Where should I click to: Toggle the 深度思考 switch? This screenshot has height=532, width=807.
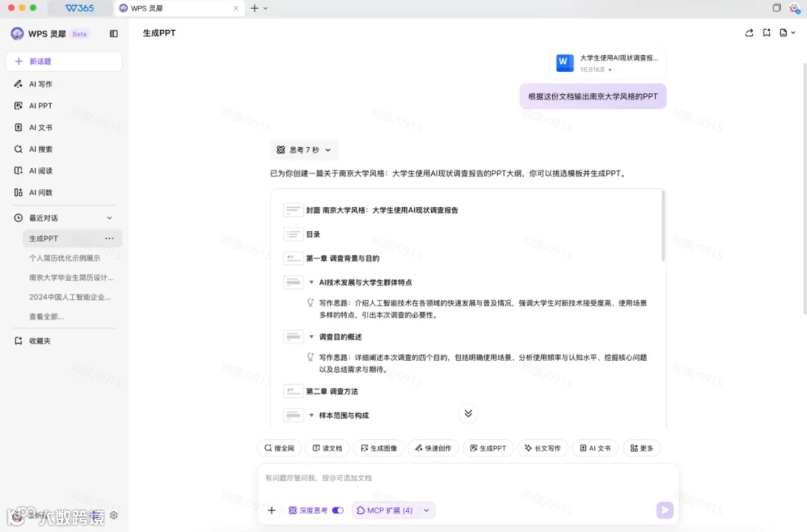coord(338,510)
